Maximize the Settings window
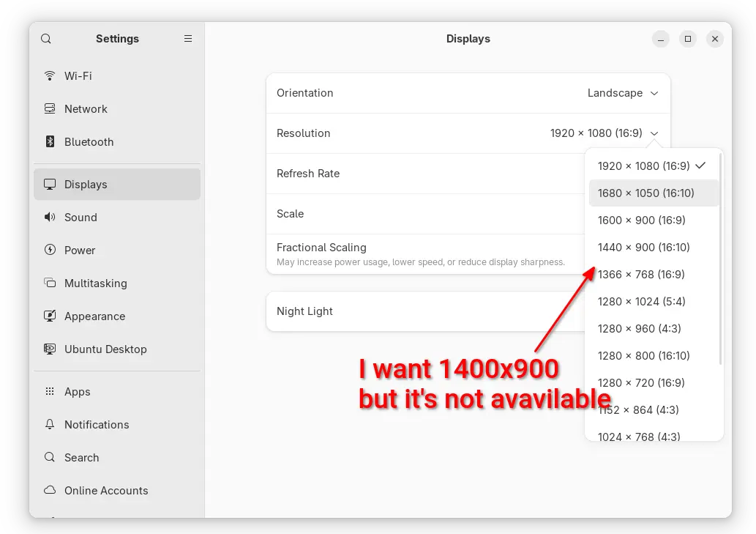 click(688, 39)
